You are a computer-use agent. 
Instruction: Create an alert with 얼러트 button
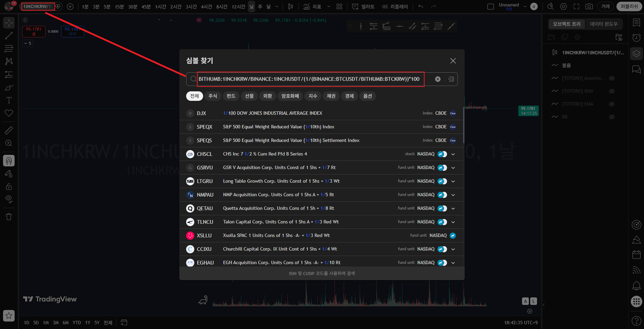click(x=363, y=6)
